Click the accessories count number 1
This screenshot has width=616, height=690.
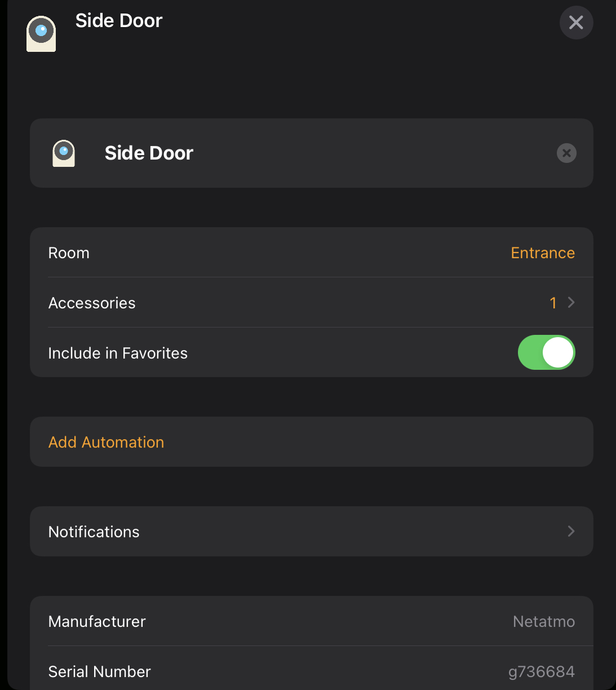click(x=553, y=303)
